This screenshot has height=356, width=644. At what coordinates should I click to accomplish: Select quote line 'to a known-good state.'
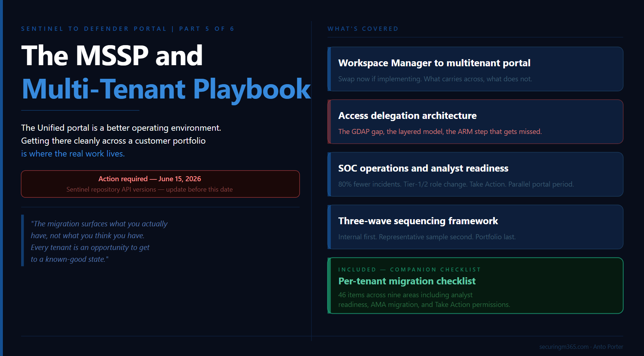[x=70, y=259]
